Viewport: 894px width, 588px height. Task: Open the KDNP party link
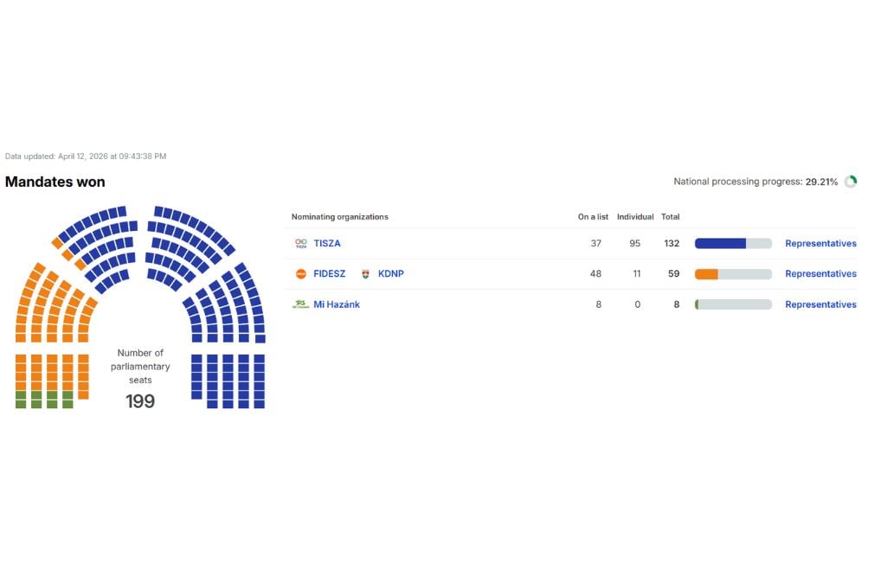[391, 274]
